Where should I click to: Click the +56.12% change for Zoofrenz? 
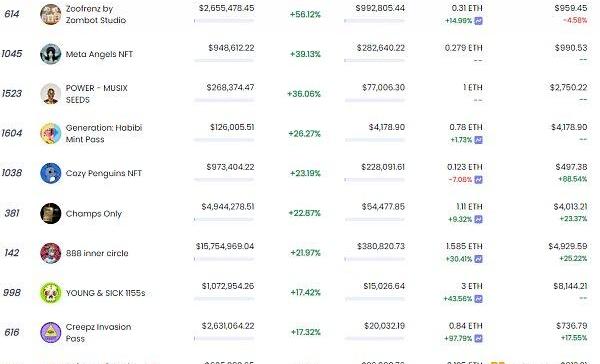(x=305, y=15)
